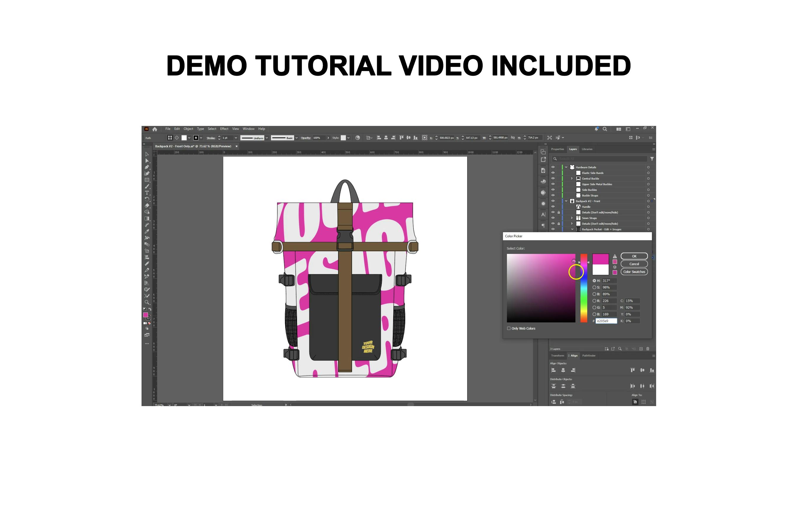Image resolution: width=798 pixels, height=532 pixels.
Task: Select the Gradient tool
Action: pyautogui.click(x=147, y=218)
